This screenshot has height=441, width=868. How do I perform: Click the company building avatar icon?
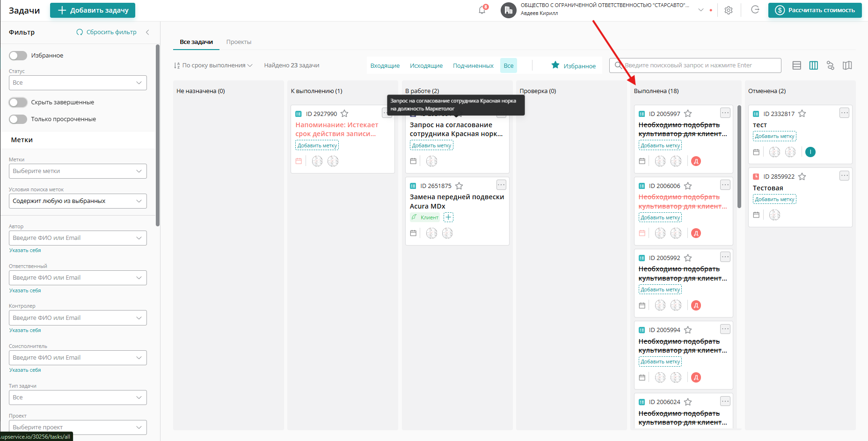click(x=508, y=10)
